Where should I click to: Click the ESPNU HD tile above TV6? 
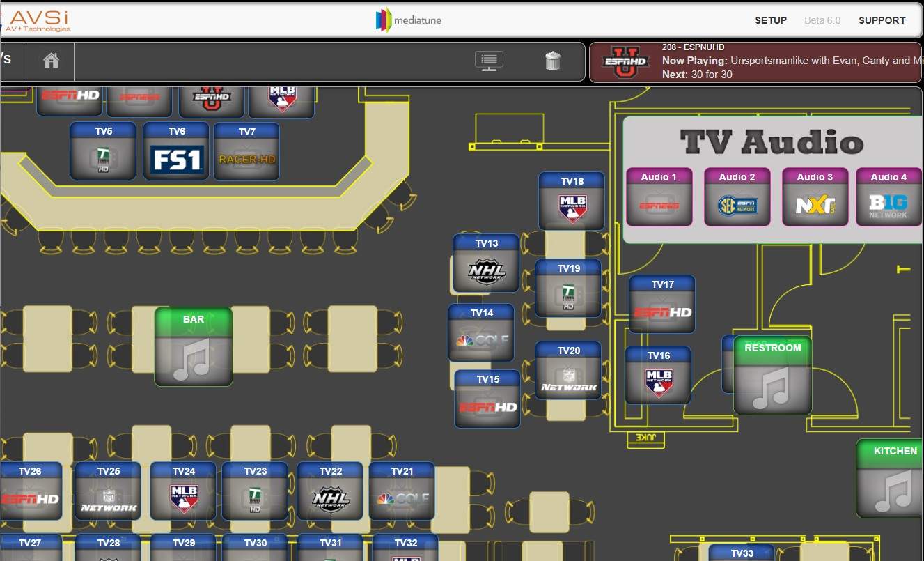(x=211, y=102)
